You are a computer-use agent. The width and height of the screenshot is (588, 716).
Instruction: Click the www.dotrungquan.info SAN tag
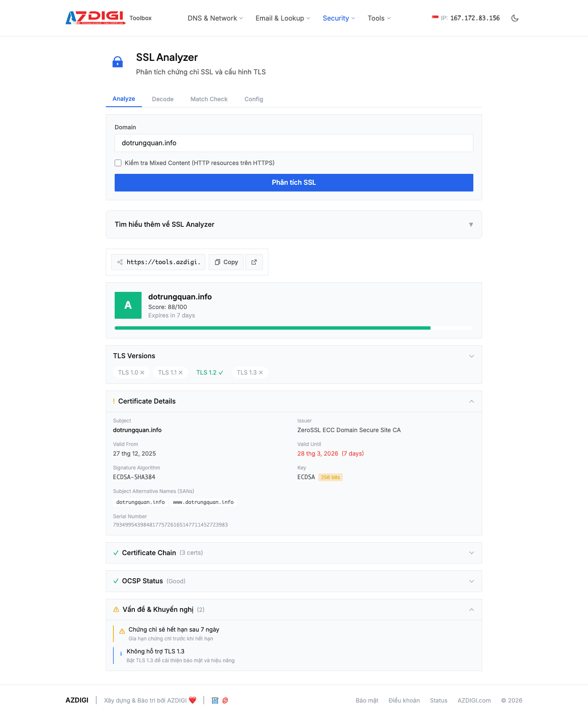point(203,502)
